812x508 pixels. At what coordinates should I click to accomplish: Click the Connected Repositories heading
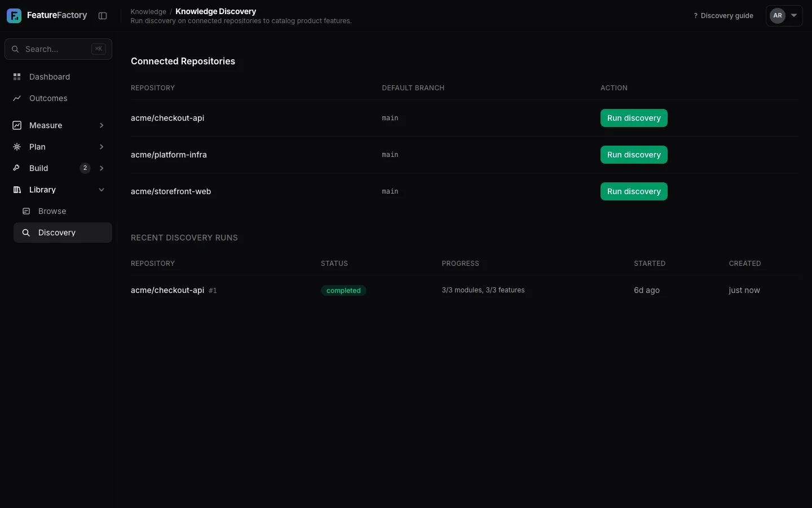point(183,61)
